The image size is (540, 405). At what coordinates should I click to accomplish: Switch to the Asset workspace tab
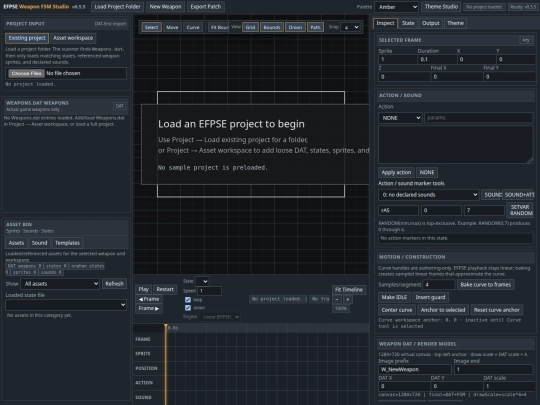click(73, 38)
